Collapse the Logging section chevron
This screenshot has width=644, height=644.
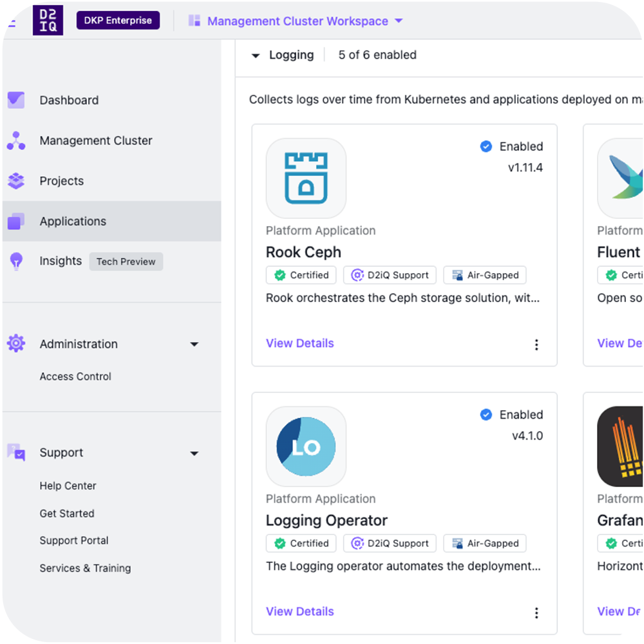(256, 55)
